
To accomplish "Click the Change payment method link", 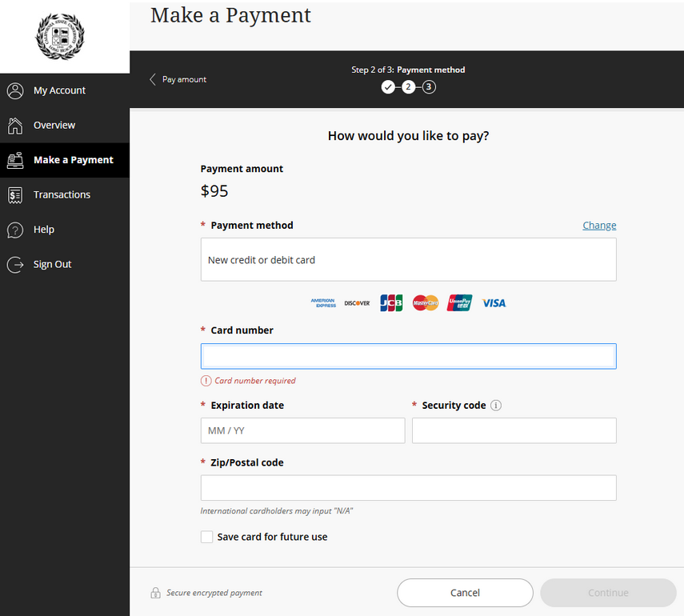I will (x=598, y=225).
